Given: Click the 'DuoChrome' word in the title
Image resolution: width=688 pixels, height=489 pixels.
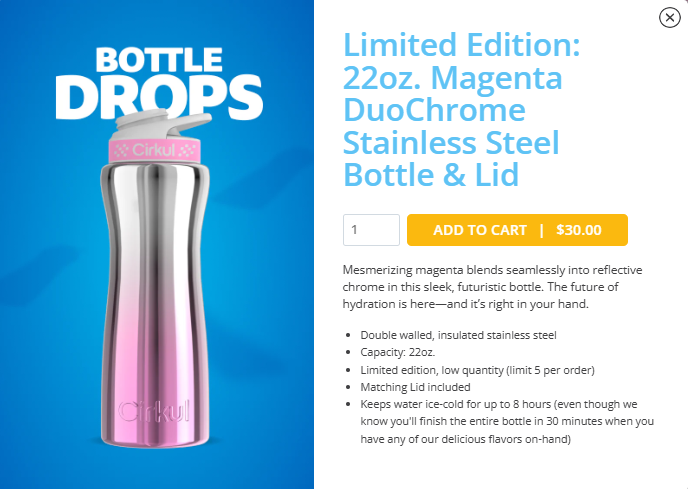Looking at the screenshot, I should click(x=434, y=109).
